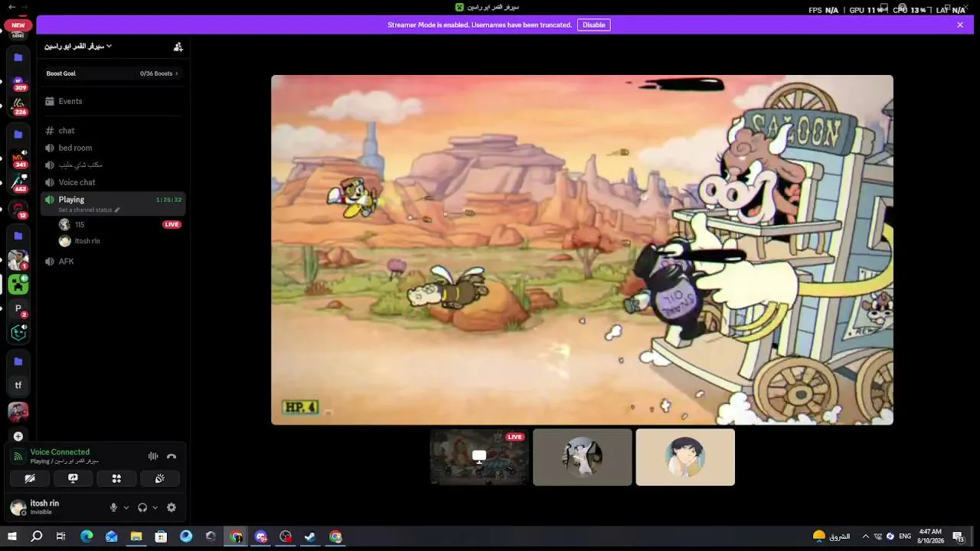The image size is (980, 551).
Task: Select the gray participant avatar tile
Action: tap(583, 457)
